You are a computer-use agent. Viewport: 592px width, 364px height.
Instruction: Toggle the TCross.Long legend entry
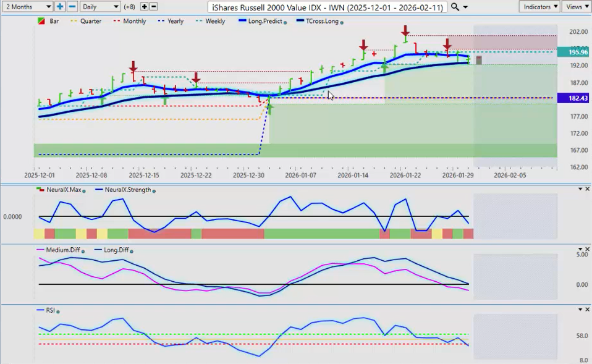click(319, 21)
